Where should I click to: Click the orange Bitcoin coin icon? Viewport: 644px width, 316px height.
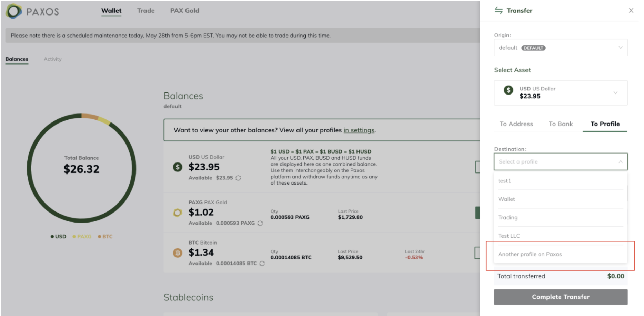point(177,253)
